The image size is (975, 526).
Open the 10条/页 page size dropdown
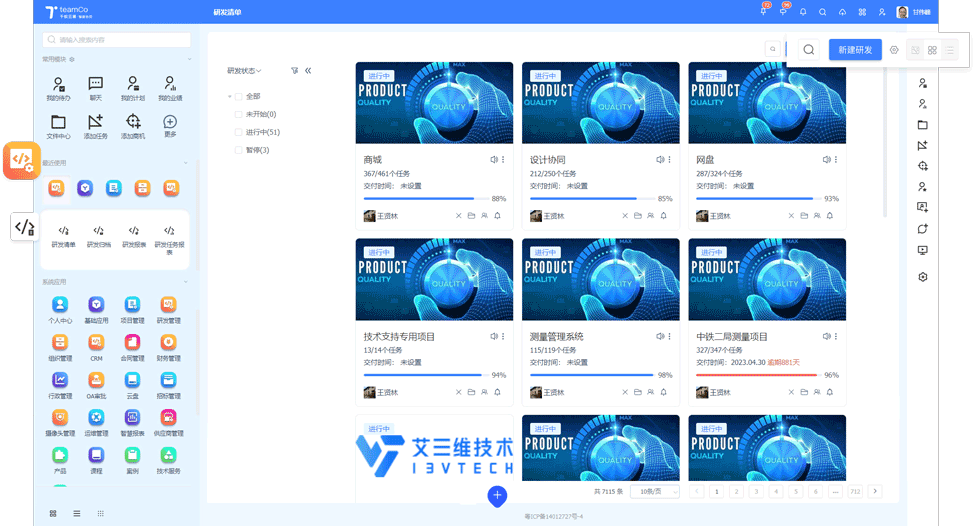point(655,491)
